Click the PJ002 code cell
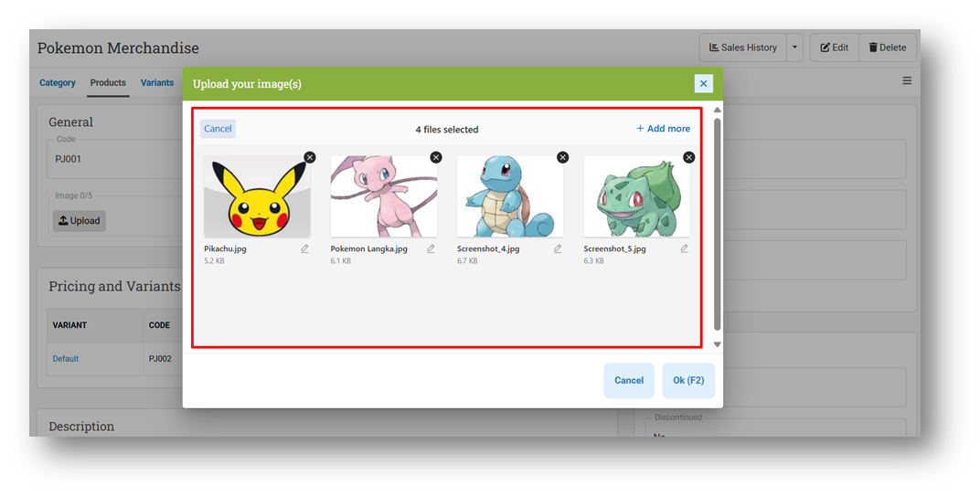Viewport: 980px width, 496px height. 160,359
